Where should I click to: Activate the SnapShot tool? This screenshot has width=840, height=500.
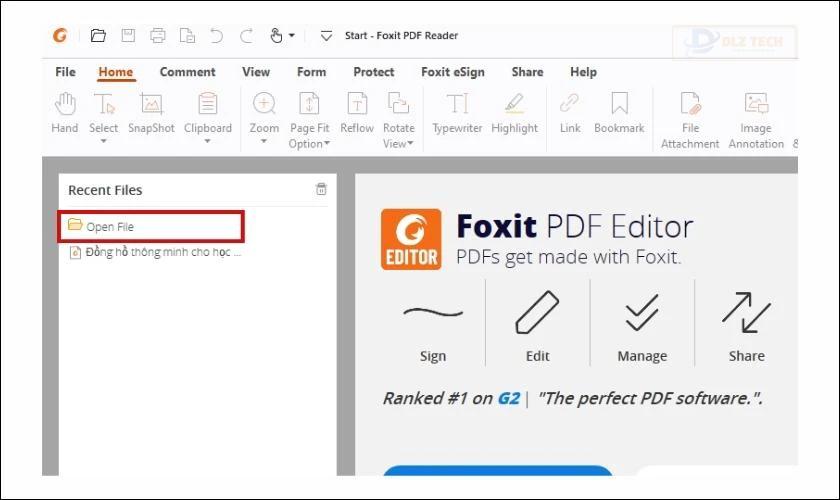(151, 113)
